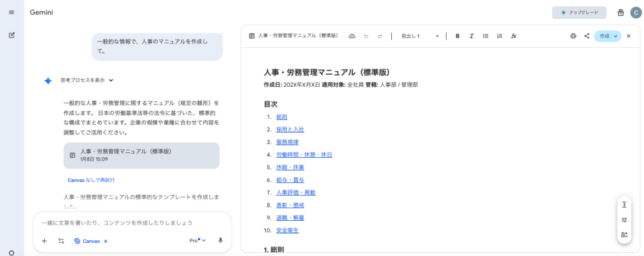This screenshot has width=644, height=256.
Task: Share the Canvas document via share icon
Action: coord(587,36)
